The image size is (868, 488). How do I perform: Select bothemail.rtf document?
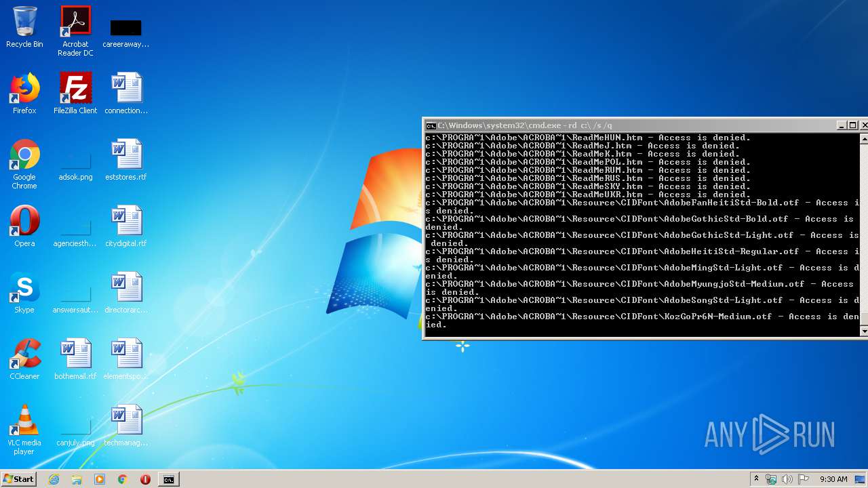(x=75, y=360)
